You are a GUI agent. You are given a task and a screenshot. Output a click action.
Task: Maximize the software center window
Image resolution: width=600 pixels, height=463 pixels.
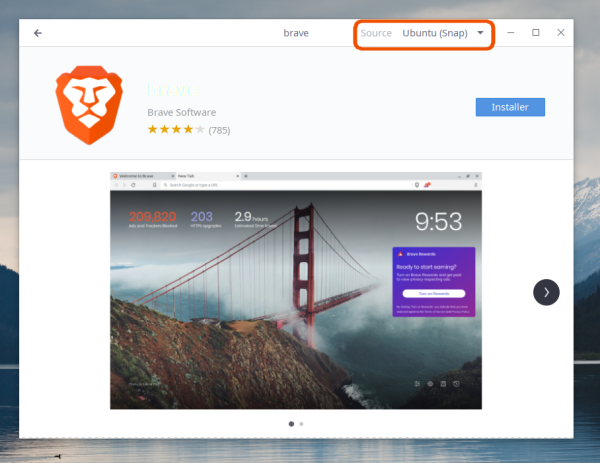point(536,33)
